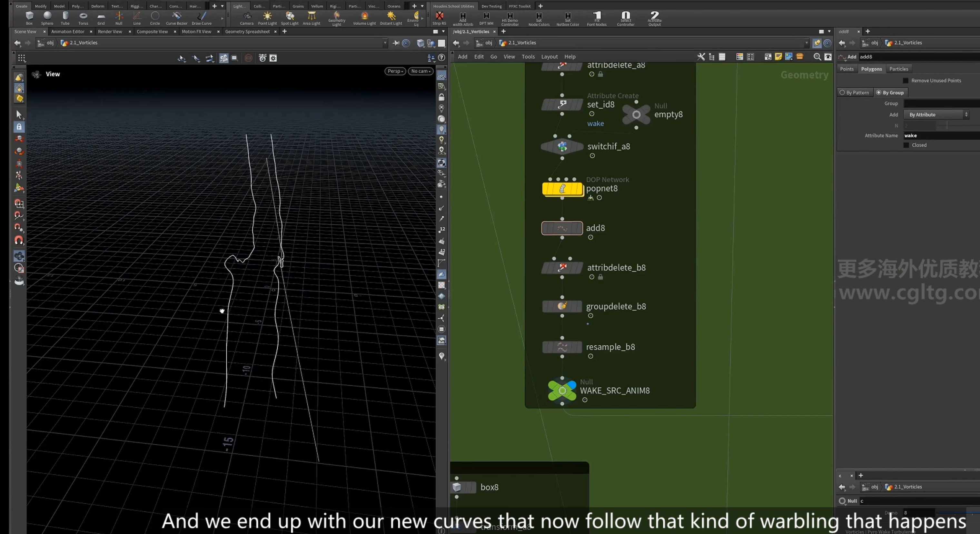980x534 pixels.
Task: Click the Torus shelf tool
Action: tap(83, 17)
